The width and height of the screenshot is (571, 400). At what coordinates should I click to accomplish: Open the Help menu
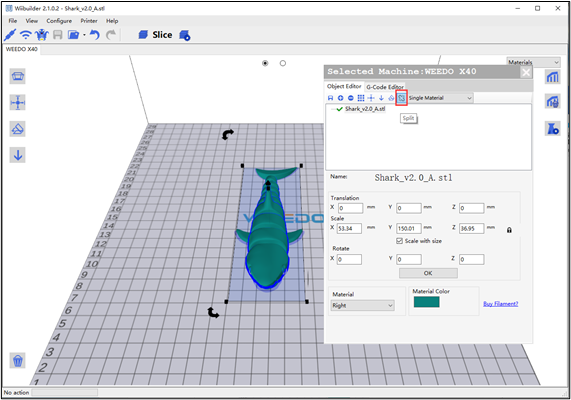click(112, 21)
